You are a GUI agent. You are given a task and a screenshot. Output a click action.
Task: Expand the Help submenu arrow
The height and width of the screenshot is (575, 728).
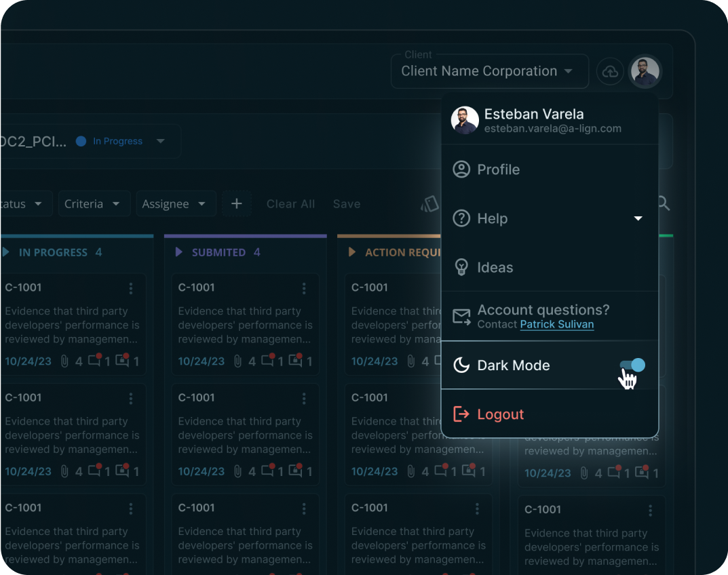tap(638, 218)
